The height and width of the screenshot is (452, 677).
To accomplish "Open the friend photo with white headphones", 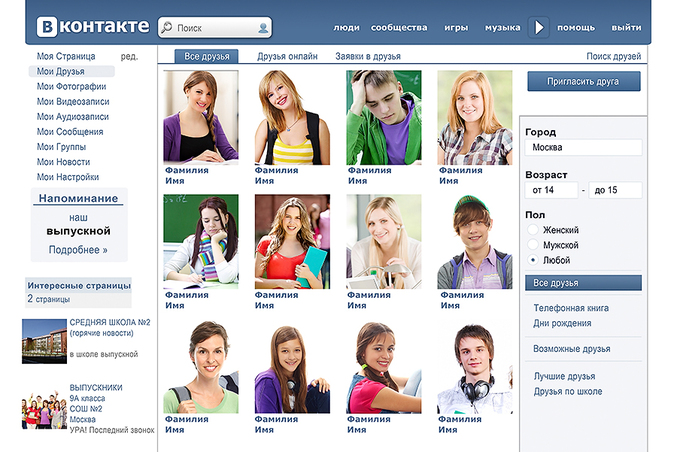I will [474, 367].
